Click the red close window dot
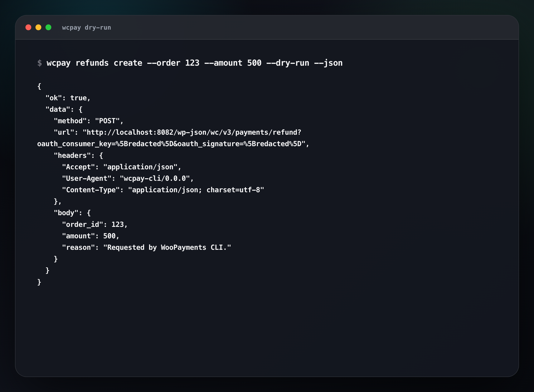This screenshot has height=392, width=534. click(x=28, y=28)
